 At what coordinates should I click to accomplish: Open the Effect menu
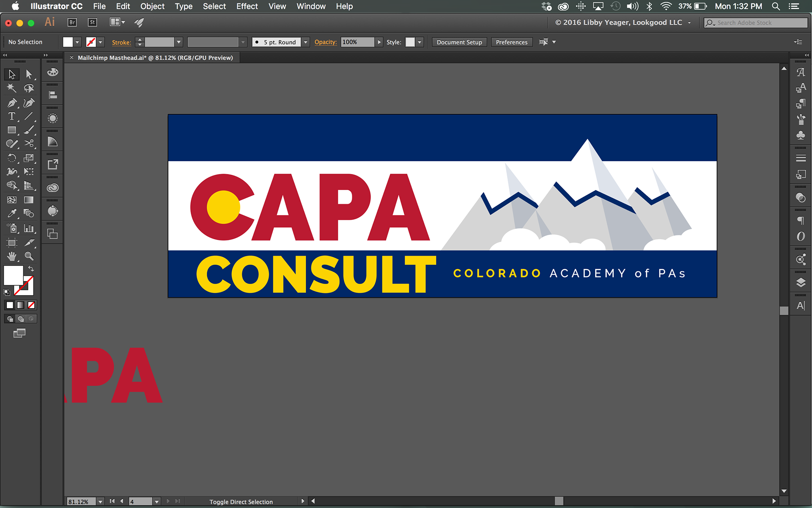pyautogui.click(x=247, y=6)
